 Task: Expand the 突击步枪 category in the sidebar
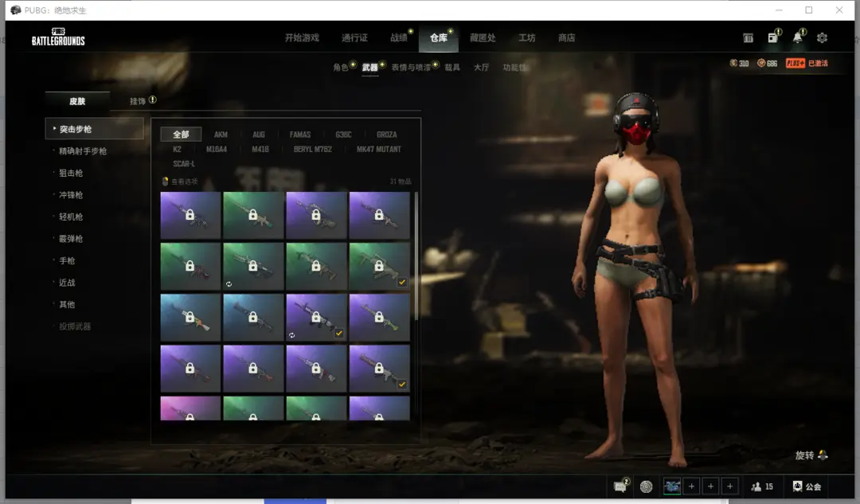76,129
